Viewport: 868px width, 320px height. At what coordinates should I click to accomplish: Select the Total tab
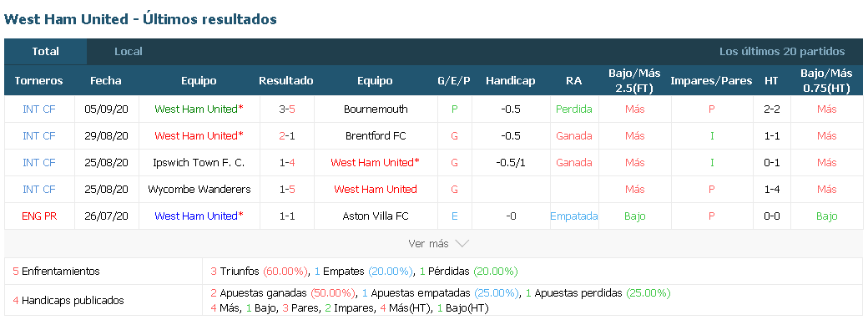click(x=45, y=52)
